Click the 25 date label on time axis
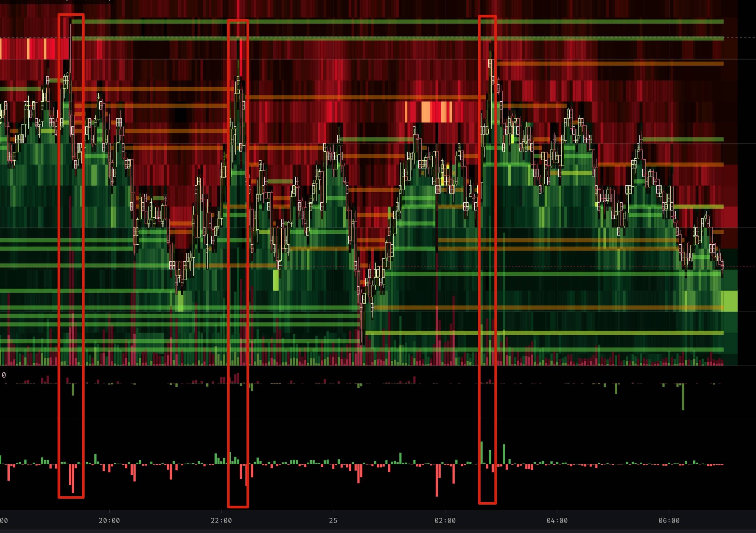Image resolution: width=756 pixels, height=533 pixels. point(333,521)
